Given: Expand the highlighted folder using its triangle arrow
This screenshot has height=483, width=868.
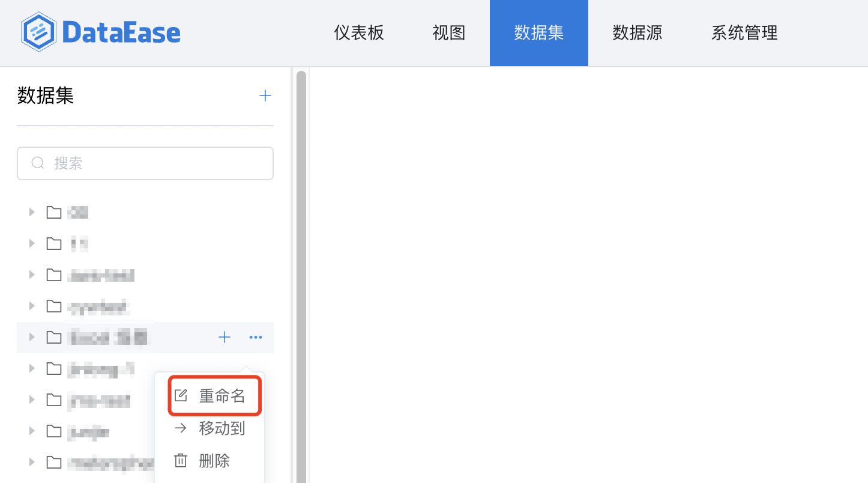Looking at the screenshot, I should pyautogui.click(x=31, y=337).
